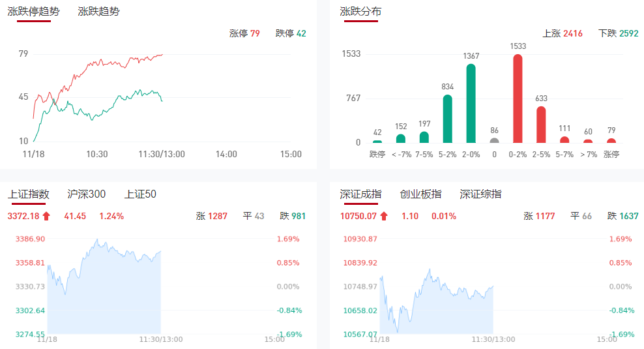
Task: Select the green 834 bar for 5-2%
Action: pos(447,119)
